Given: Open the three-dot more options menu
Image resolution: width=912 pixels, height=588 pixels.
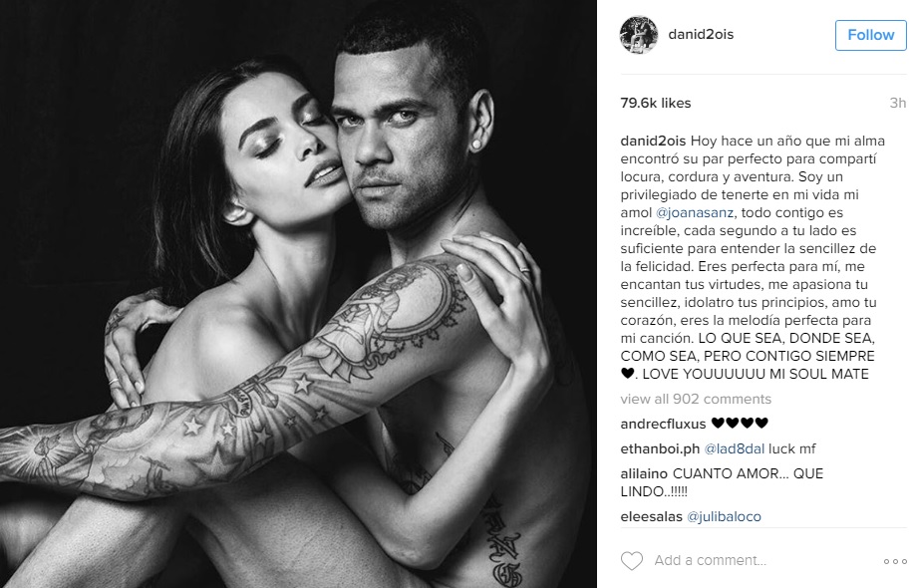Looking at the screenshot, I should click(x=894, y=561).
